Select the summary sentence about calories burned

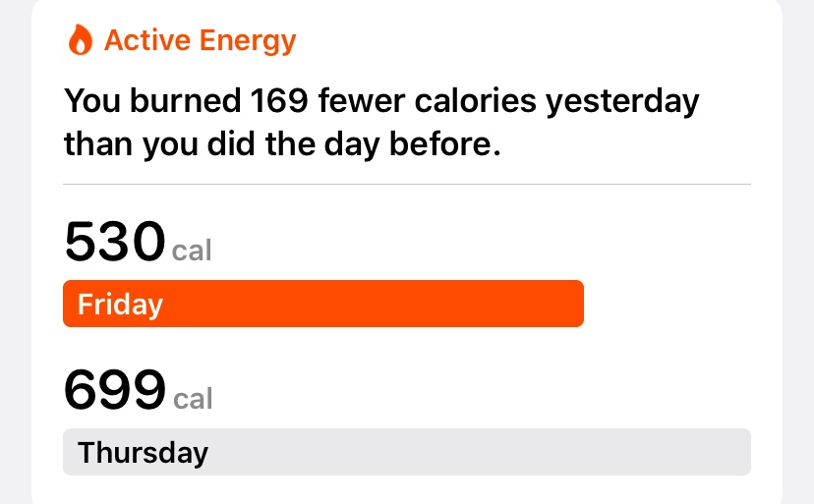click(381, 122)
